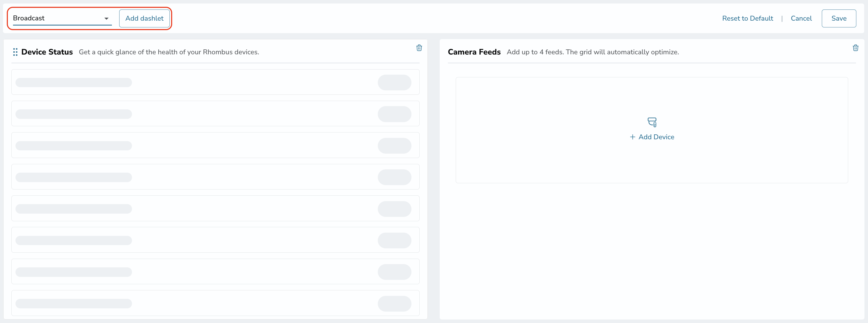Click the Add dashlet button
The width and height of the screenshot is (868, 323).
[x=144, y=18]
